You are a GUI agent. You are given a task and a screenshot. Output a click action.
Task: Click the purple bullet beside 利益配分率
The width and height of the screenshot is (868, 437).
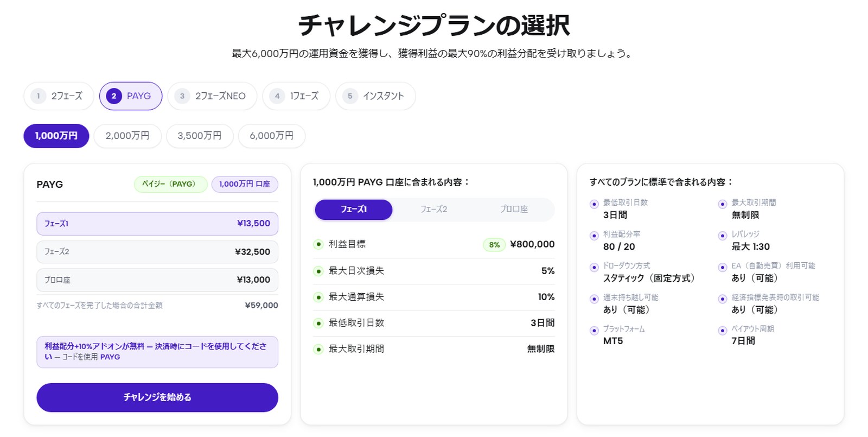[594, 236]
